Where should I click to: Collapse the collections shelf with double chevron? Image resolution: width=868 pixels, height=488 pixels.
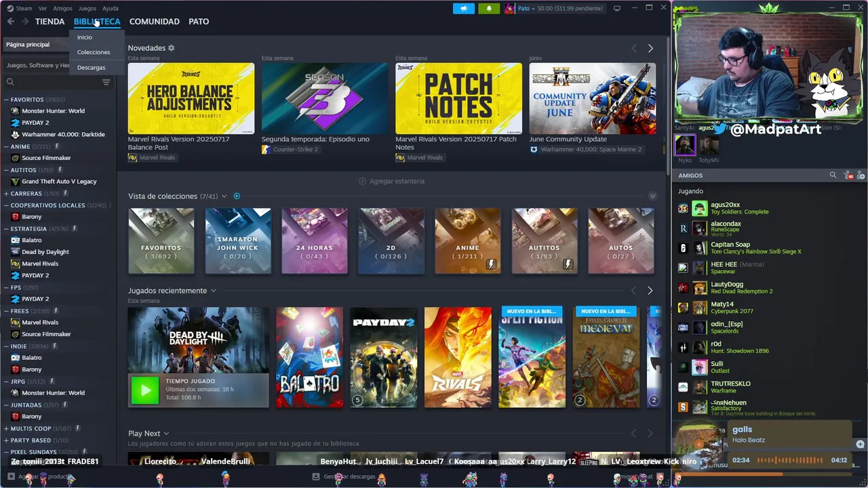652,197
